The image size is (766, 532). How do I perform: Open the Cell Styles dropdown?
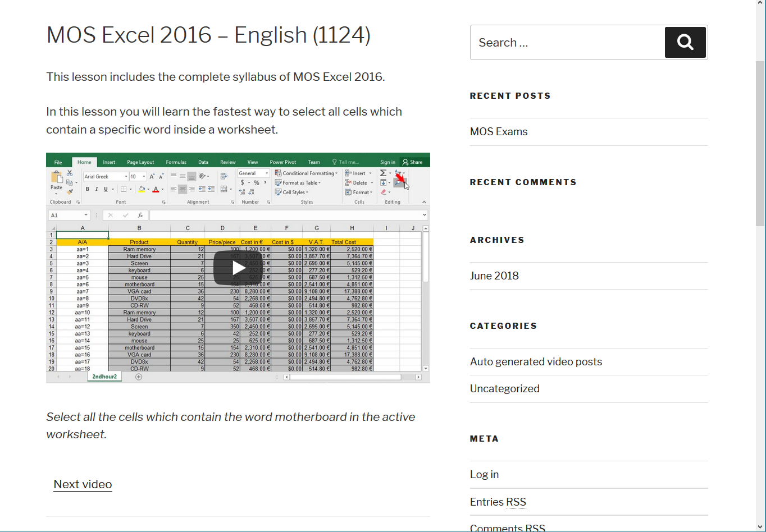coord(291,192)
